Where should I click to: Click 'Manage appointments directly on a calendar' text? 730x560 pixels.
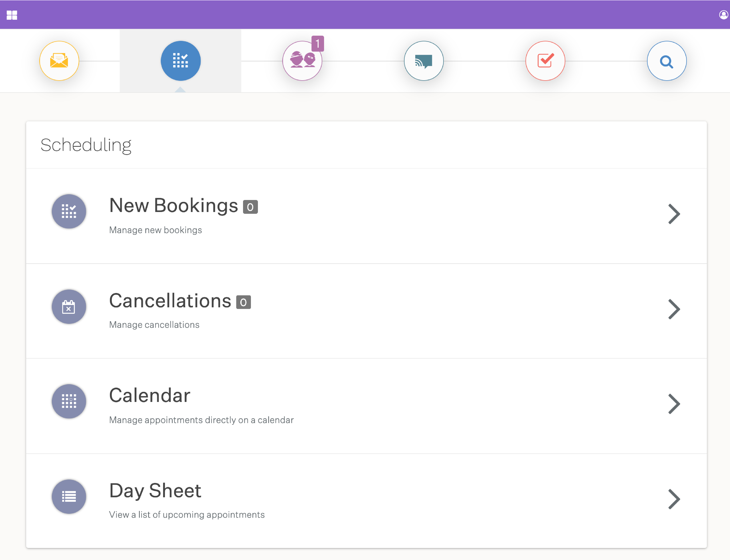pos(201,420)
